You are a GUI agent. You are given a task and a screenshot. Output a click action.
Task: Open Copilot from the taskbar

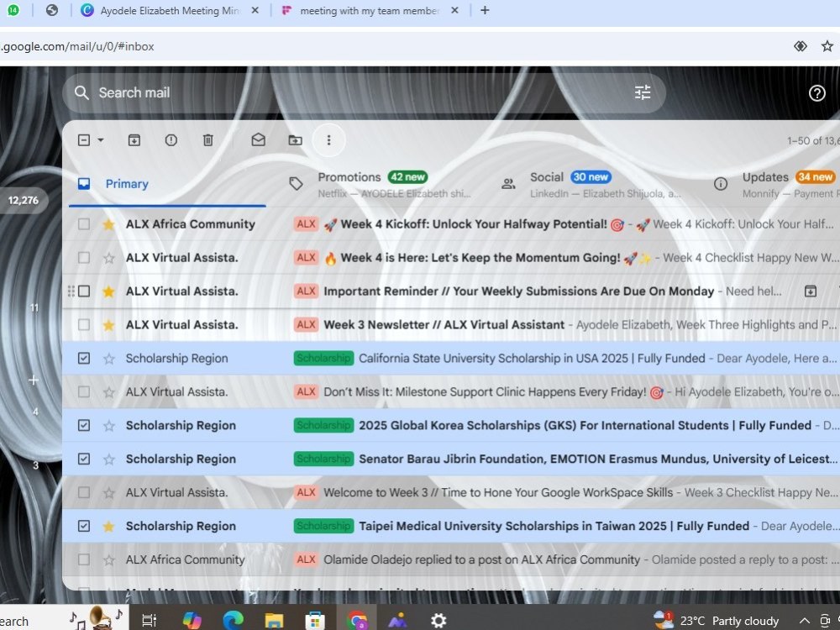[x=192, y=621]
